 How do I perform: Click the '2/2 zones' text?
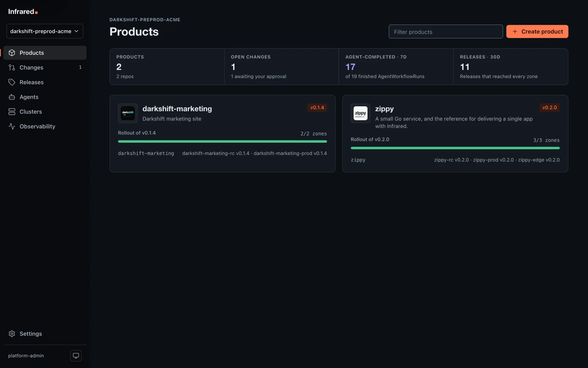(x=314, y=133)
